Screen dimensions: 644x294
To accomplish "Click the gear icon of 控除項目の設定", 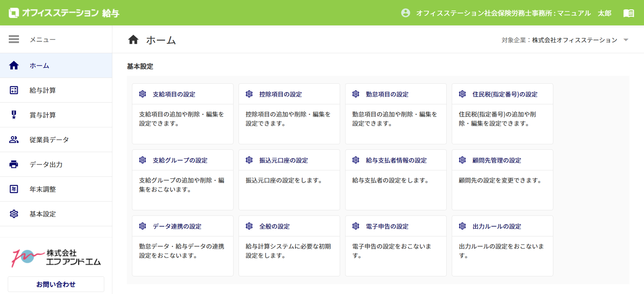I will [249, 94].
